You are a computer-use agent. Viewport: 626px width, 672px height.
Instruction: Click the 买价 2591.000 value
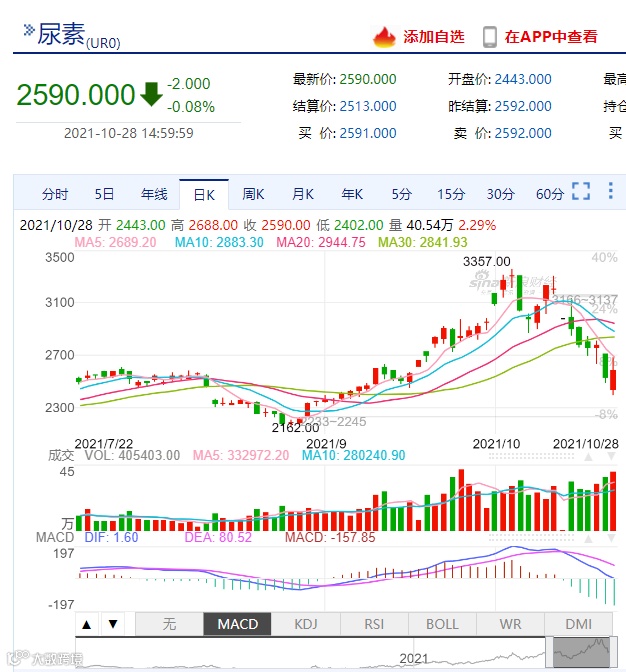point(368,133)
